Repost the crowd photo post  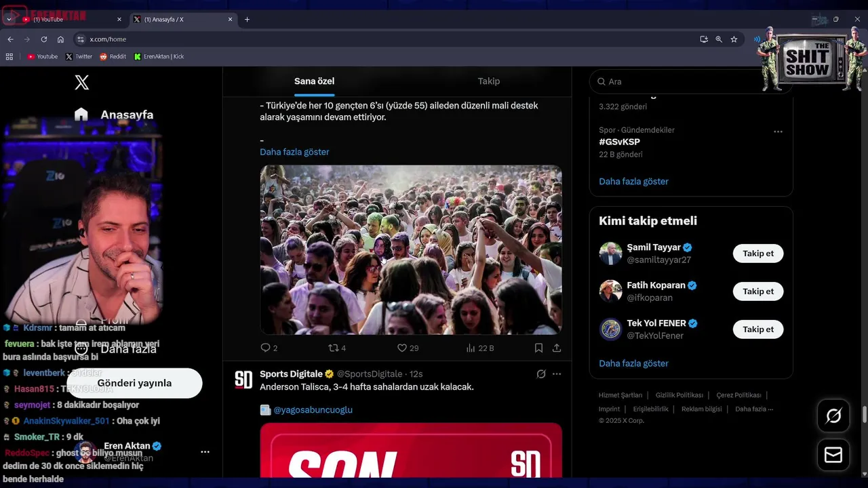(337, 348)
